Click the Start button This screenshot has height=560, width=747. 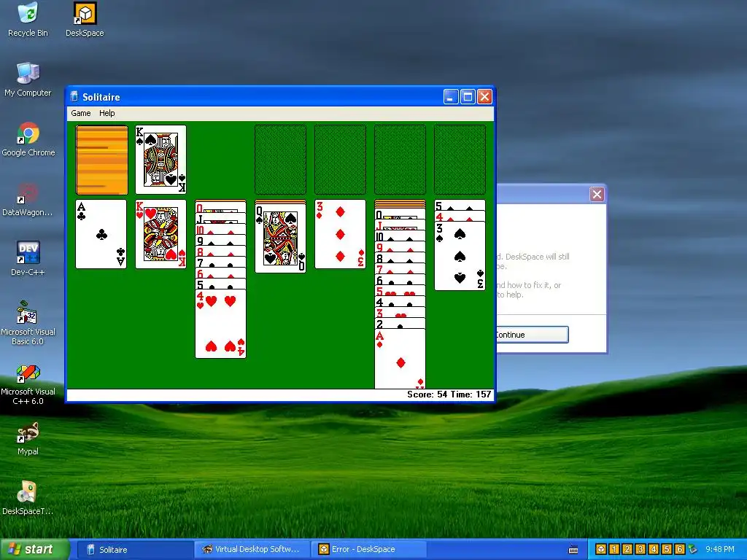pyautogui.click(x=34, y=550)
